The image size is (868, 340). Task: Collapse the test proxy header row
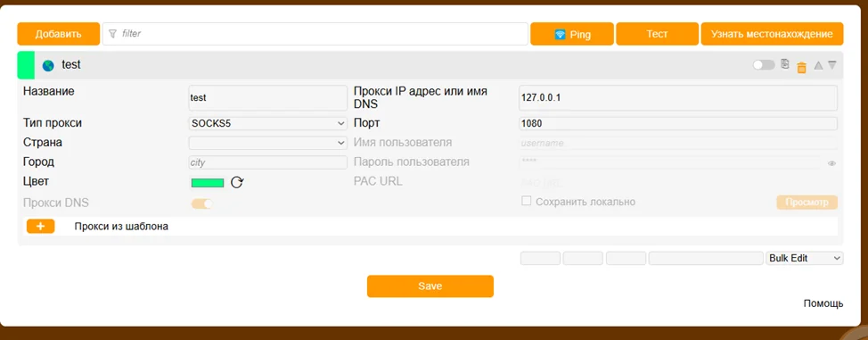[430, 65]
